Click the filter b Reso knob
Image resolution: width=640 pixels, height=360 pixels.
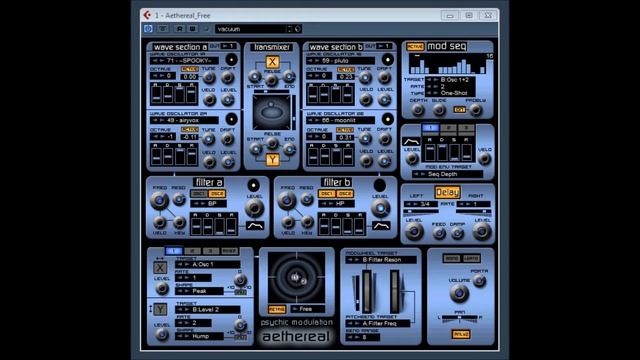(x=306, y=199)
